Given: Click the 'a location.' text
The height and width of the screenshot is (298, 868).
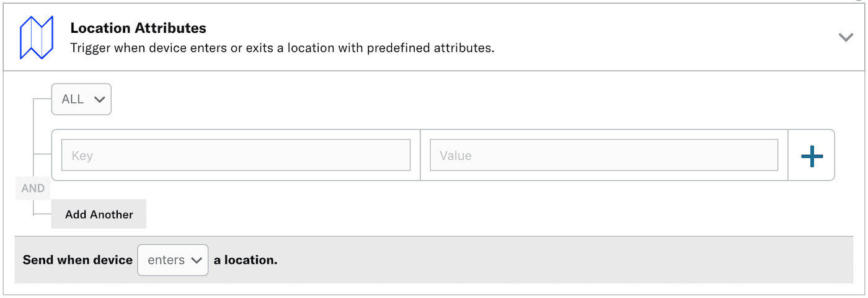Looking at the screenshot, I should pos(246,260).
